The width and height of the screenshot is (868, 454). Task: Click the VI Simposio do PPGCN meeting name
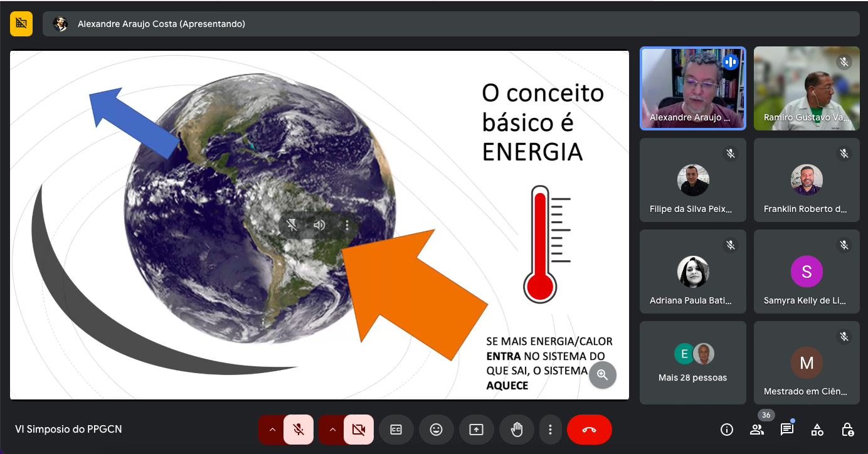coord(68,430)
